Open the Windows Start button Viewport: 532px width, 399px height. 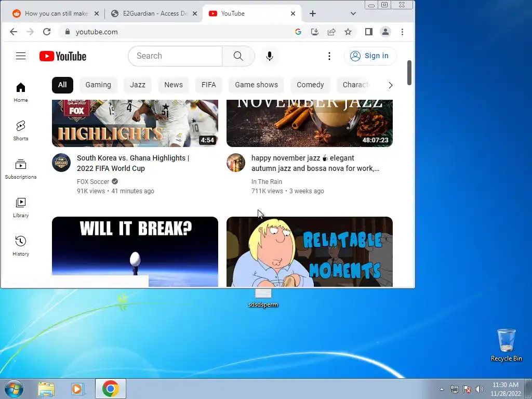(14, 389)
